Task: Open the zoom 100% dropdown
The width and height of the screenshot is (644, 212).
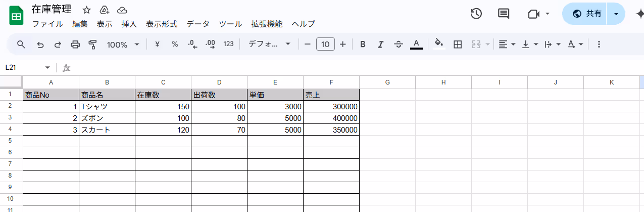Action: click(123, 45)
